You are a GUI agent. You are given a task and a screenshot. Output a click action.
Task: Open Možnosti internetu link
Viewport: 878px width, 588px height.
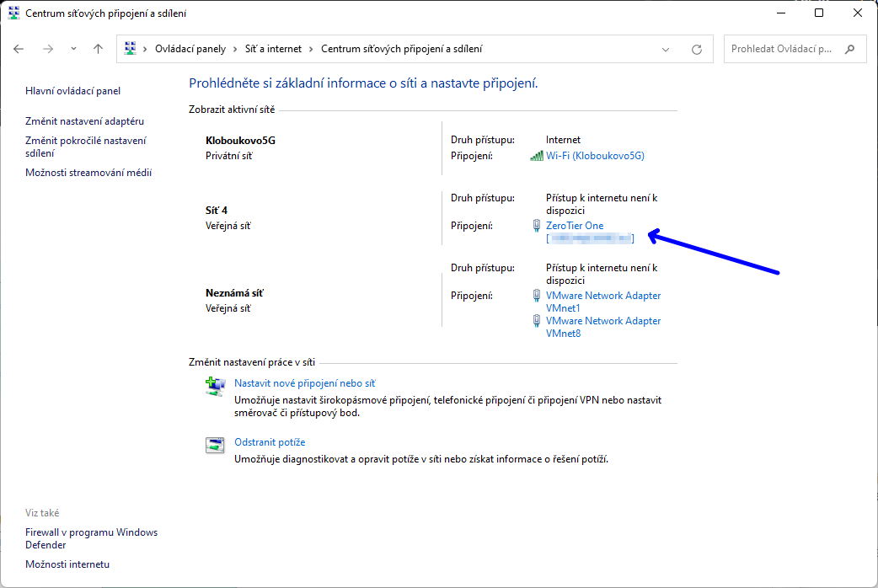click(67, 564)
